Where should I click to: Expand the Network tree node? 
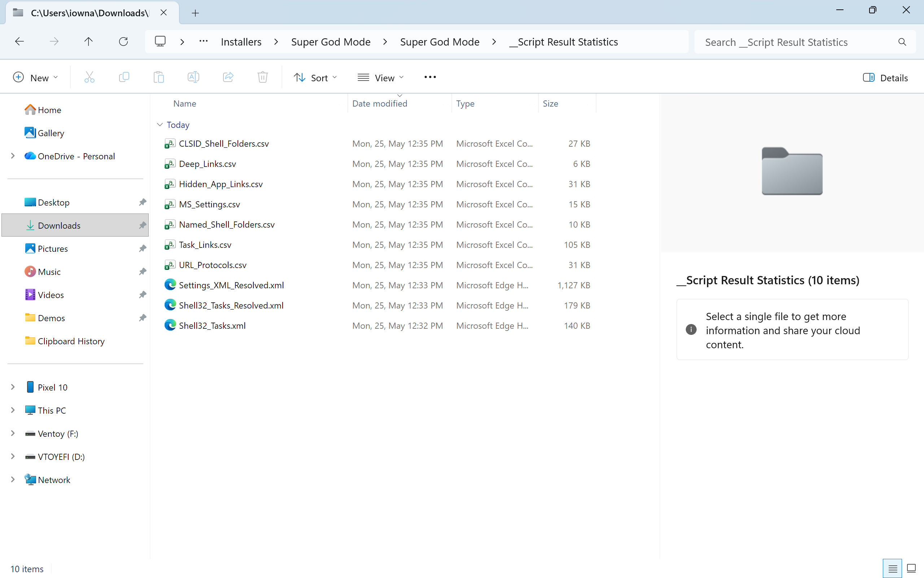pos(13,479)
